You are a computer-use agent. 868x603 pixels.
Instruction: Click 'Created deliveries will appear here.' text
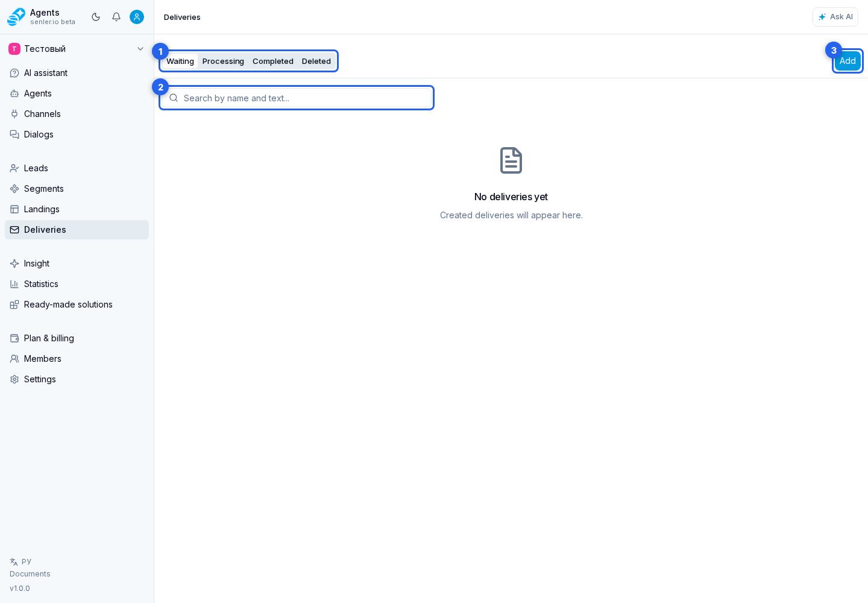point(511,215)
